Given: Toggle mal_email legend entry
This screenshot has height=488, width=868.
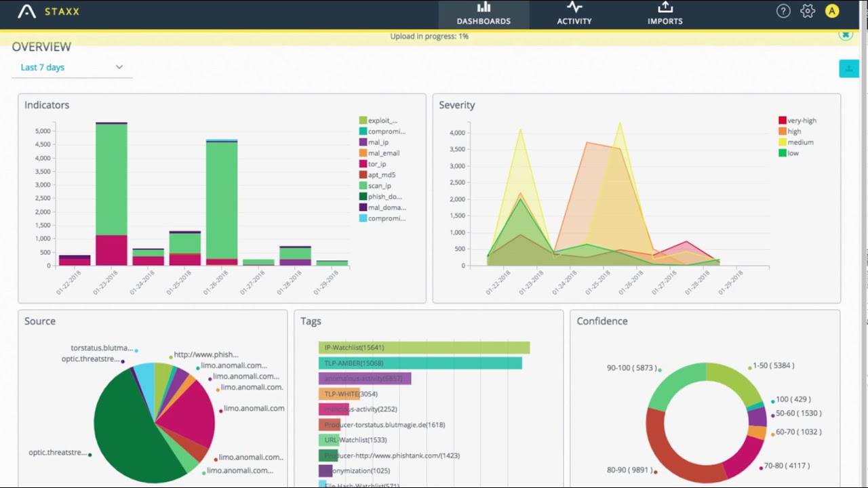Looking at the screenshot, I should pyautogui.click(x=379, y=153).
